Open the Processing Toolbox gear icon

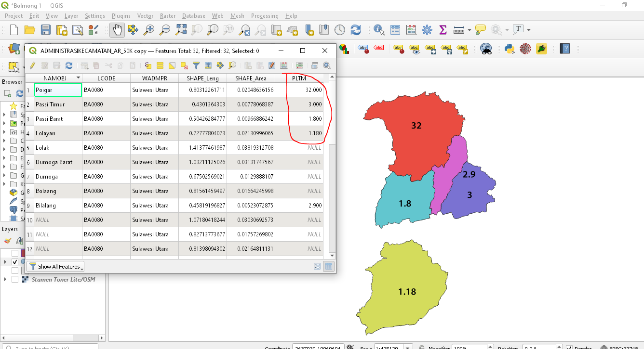pyautogui.click(x=427, y=30)
